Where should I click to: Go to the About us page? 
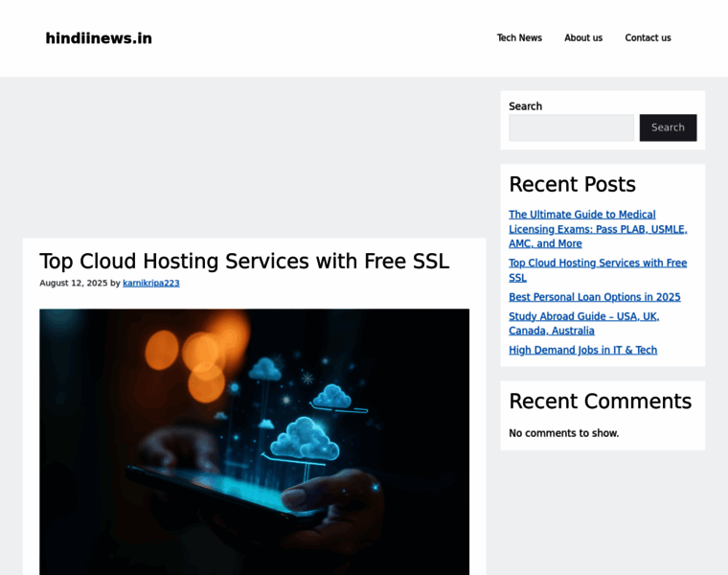click(583, 38)
